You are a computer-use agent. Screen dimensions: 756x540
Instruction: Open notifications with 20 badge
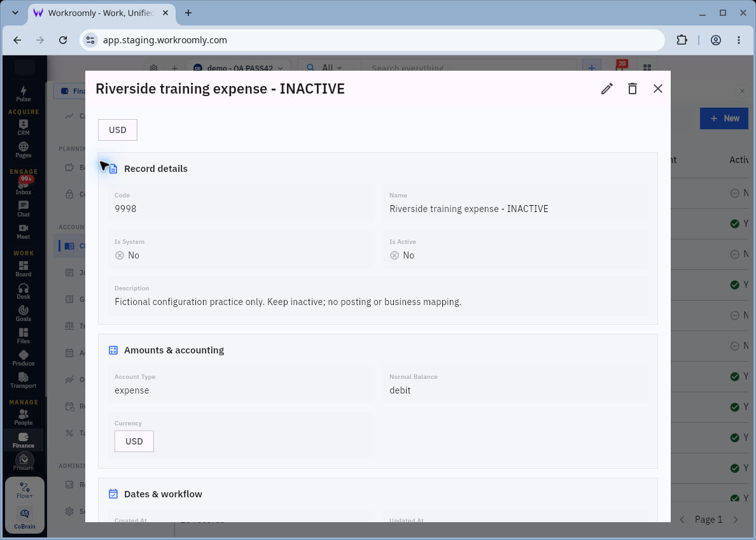click(x=621, y=66)
